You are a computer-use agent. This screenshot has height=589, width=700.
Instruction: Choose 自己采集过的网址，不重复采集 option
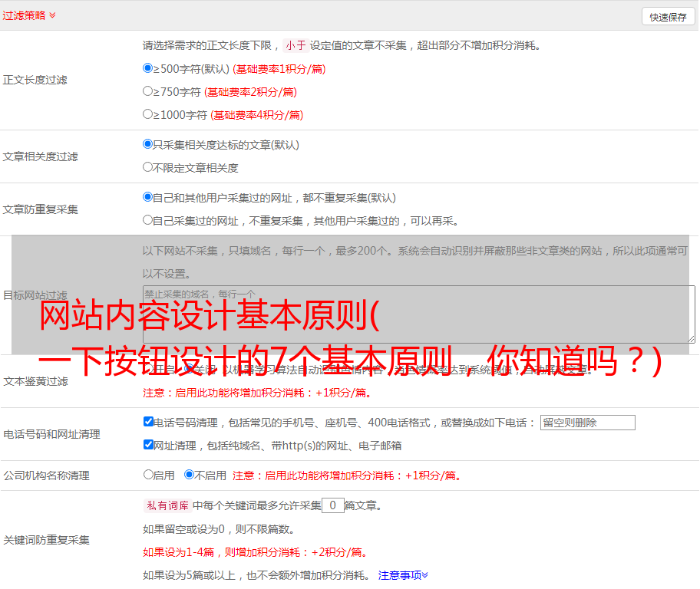pos(148,220)
